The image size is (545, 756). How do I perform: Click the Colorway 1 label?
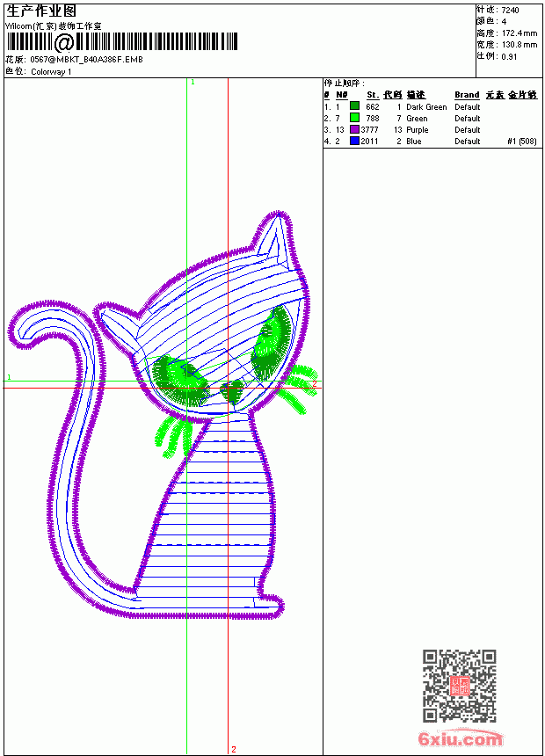coord(51,71)
